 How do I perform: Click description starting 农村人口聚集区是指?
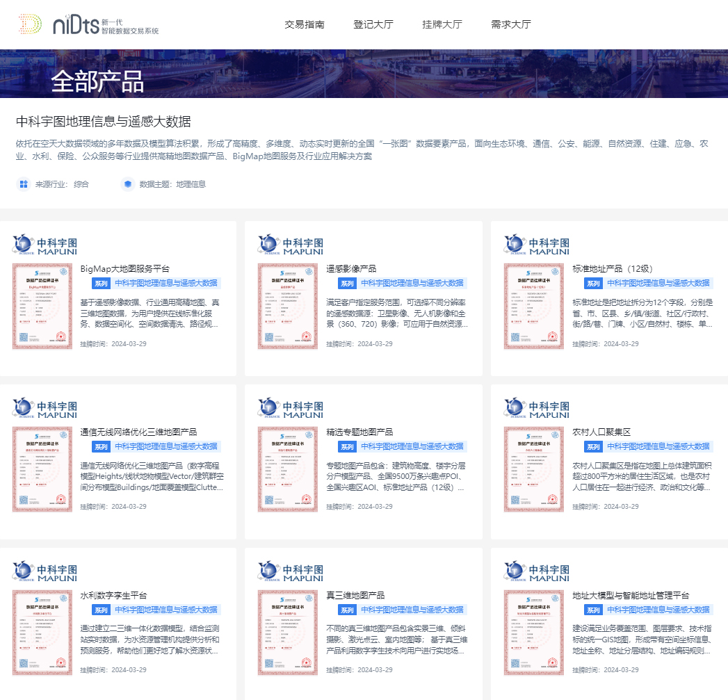coord(642,477)
